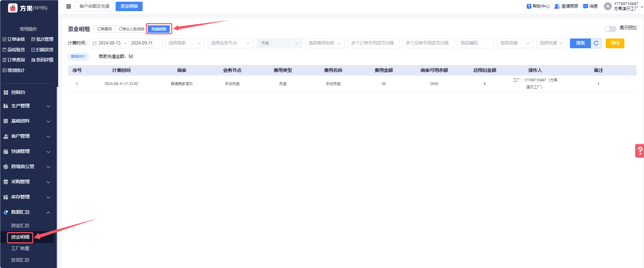Select the 资金明细 top tab
Viewport: 644px width, 268px height.
[x=129, y=6]
